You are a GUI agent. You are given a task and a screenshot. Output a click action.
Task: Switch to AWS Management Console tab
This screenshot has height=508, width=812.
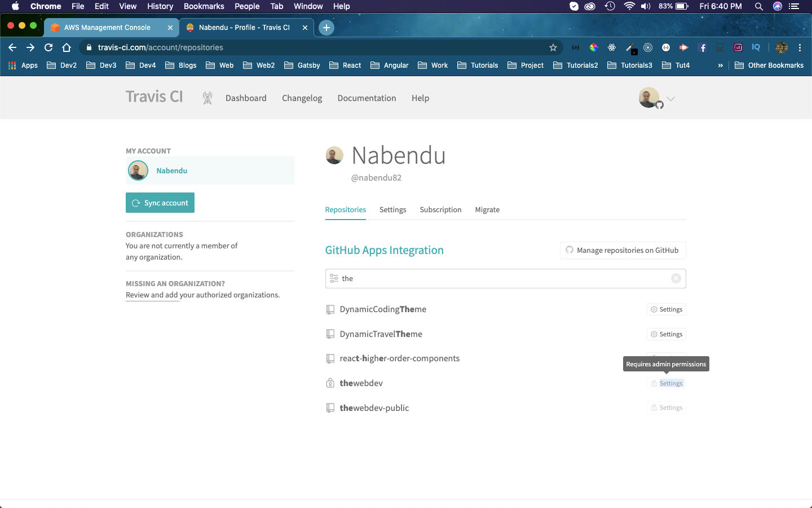pos(111,27)
